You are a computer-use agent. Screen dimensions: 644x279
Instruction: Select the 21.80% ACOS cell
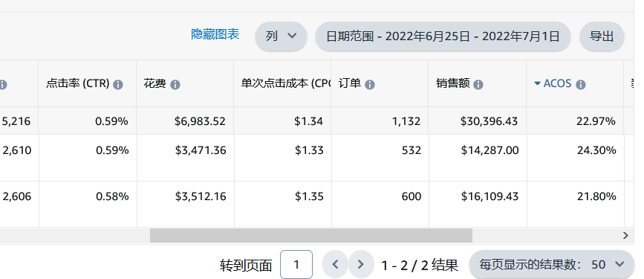coord(575,204)
